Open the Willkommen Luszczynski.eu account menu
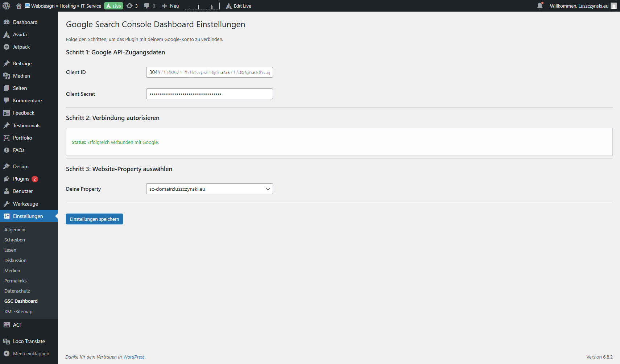Screen dimensions: 620x364 579,6
